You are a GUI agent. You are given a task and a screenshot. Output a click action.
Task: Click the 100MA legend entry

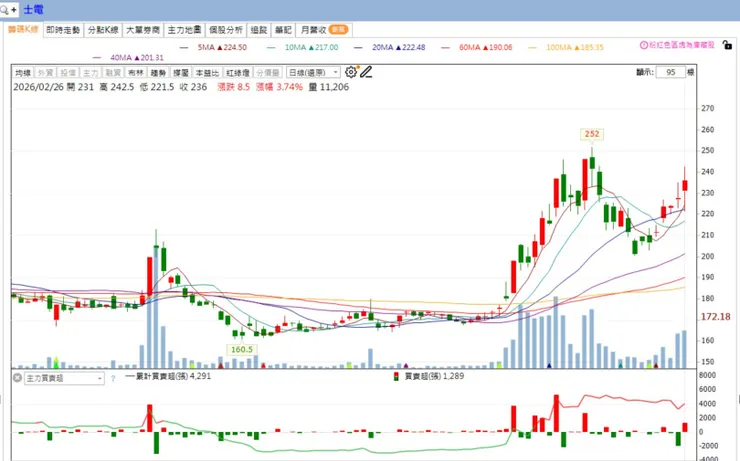pyautogui.click(x=566, y=47)
